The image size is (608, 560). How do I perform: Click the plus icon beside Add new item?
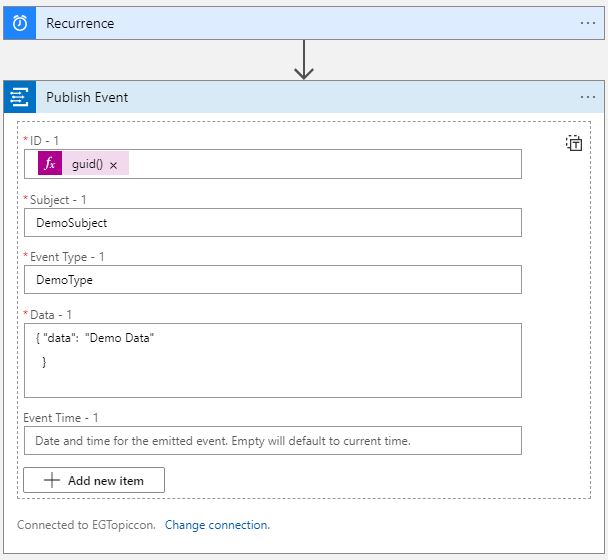coord(53,481)
